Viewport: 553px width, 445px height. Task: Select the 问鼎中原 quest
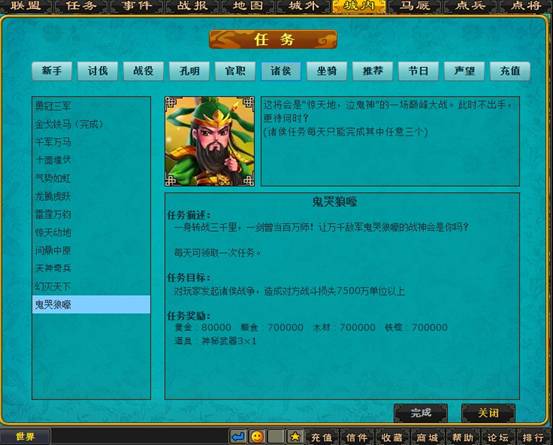pos(91,250)
